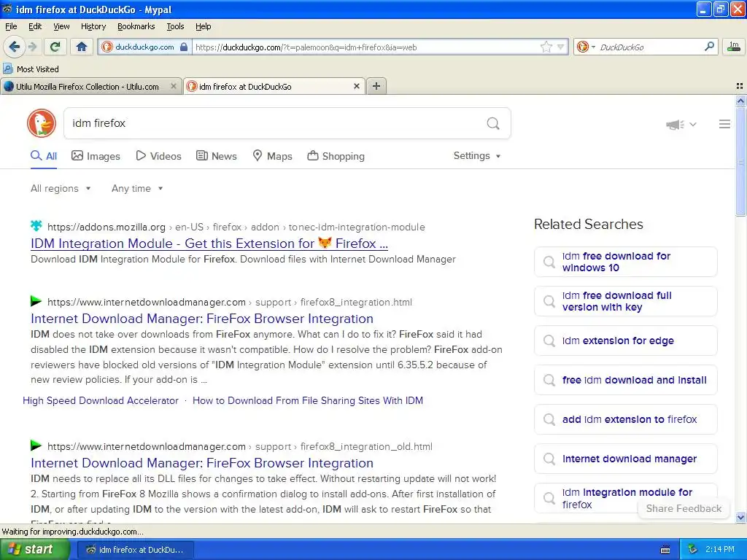
Task: Expand the Settings dropdown
Action: [x=477, y=156]
